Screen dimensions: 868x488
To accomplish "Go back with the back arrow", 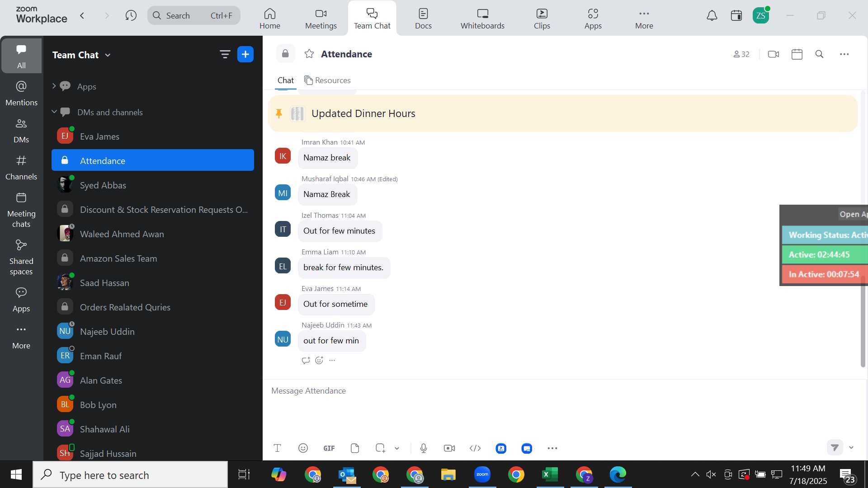I will click(82, 16).
